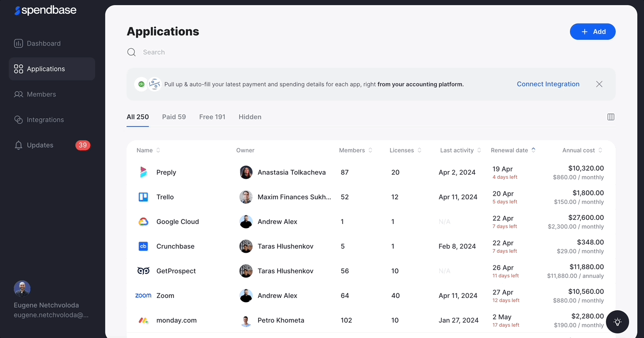Viewport: 644px width, 338px height.
Task: Click the blue Add button
Action: (593, 32)
